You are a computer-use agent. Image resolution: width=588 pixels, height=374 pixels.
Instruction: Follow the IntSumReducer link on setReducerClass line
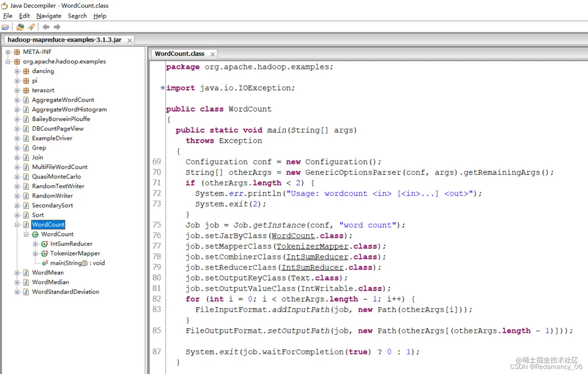[x=312, y=267]
